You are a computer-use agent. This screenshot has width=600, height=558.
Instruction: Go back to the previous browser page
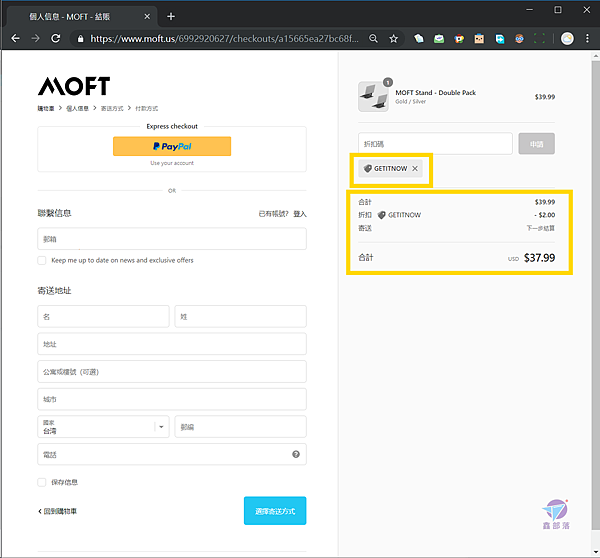(15, 39)
